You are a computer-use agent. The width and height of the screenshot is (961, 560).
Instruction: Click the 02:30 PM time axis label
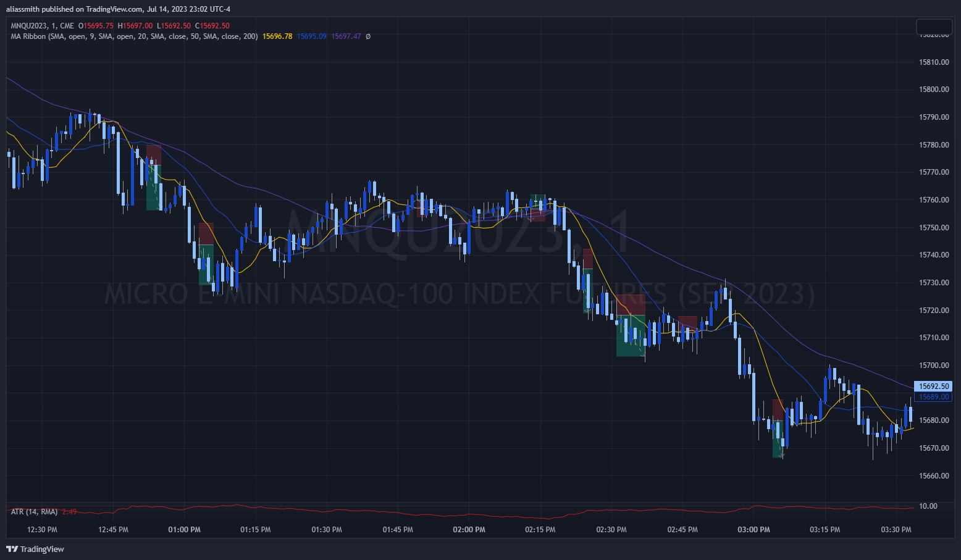pyautogui.click(x=611, y=530)
